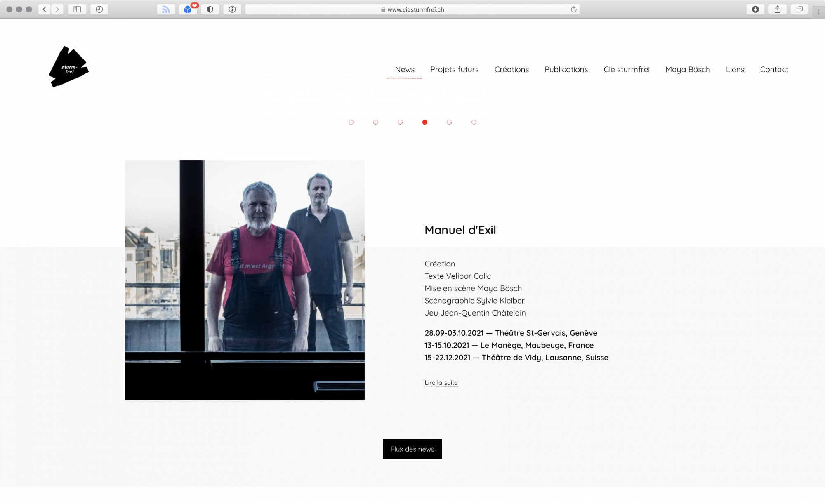Click the Lire la suite link
The width and height of the screenshot is (825, 504).
(x=441, y=382)
